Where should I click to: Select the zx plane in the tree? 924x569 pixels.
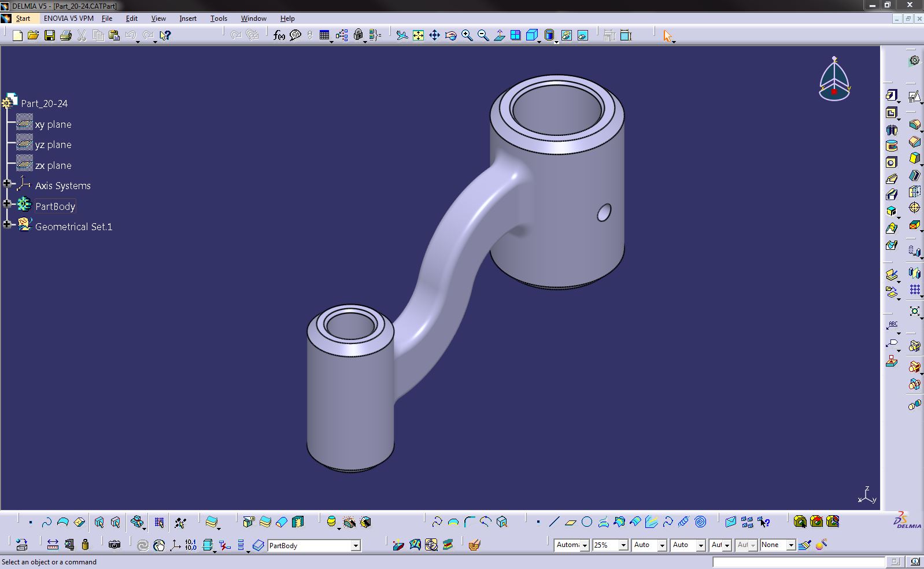coord(53,165)
